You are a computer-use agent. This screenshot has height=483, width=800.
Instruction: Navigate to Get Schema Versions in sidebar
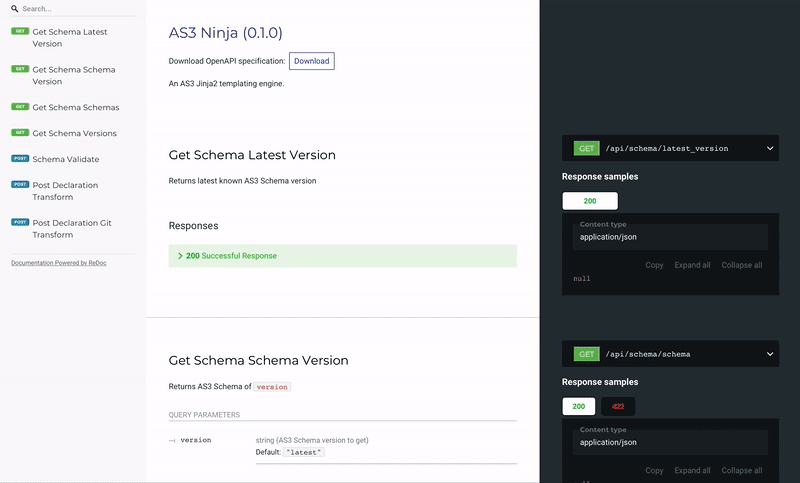(x=73, y=133)
